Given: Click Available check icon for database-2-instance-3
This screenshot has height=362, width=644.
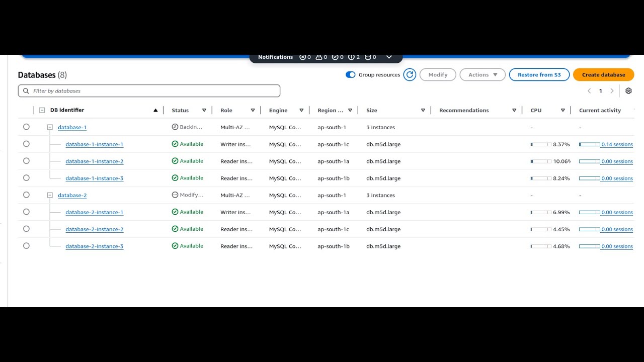Looking at the screenshot, I should pos(175,246).
